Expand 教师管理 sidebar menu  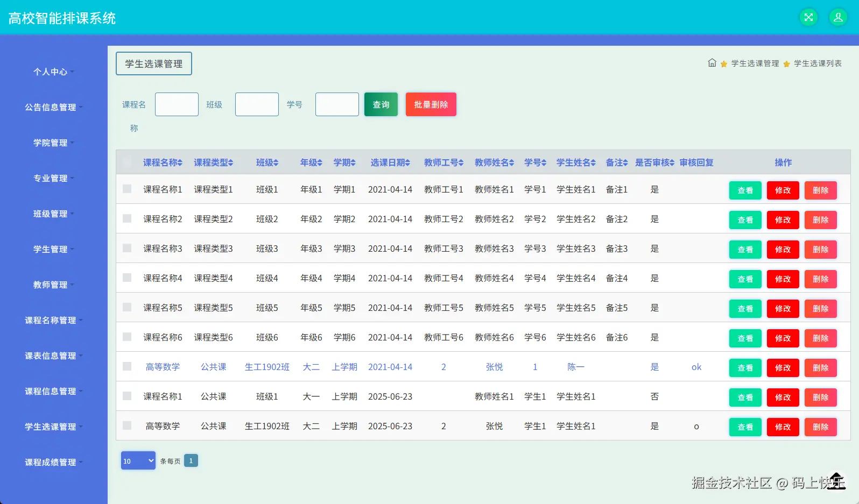click(53, 285)
